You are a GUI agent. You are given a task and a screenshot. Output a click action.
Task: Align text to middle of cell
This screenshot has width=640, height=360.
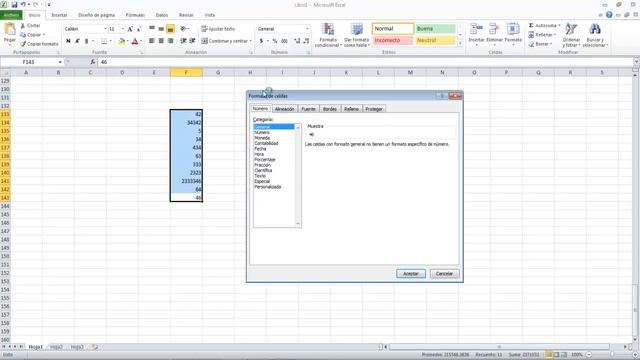click(x=161, y=29)
